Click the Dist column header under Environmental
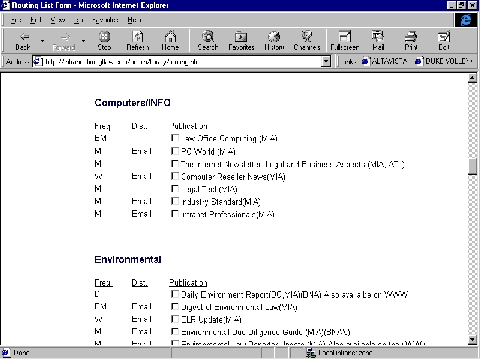480x360 pixels. [x=139, y=283]
